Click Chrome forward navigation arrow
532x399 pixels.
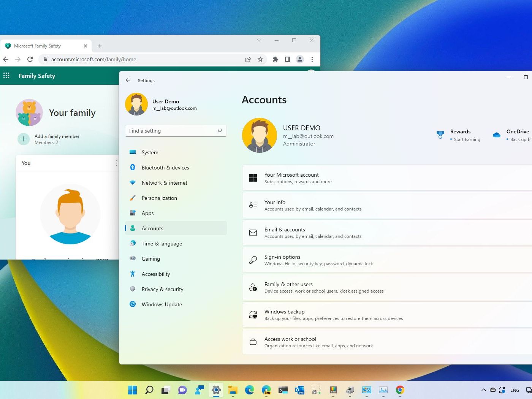(18, 59)
